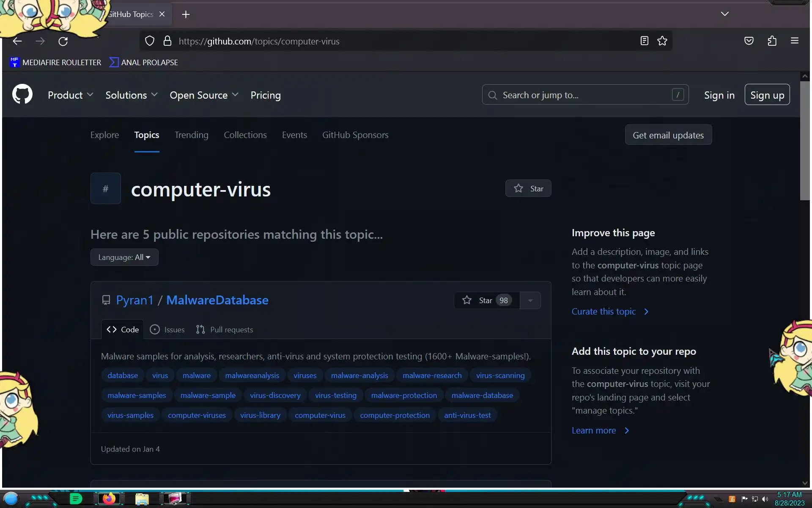Star the MalwareDatabase repository
The width and height of the screenshot is (812, 508).
(486, 300)
